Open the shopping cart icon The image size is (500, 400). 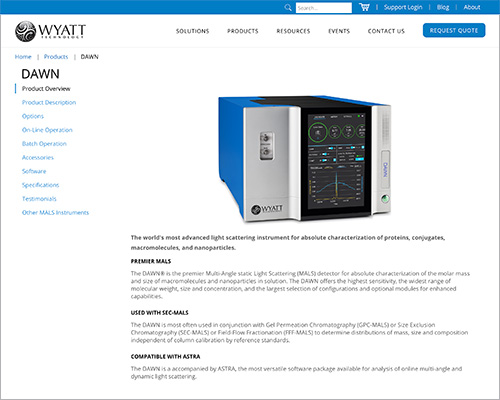tap(364, 7)
